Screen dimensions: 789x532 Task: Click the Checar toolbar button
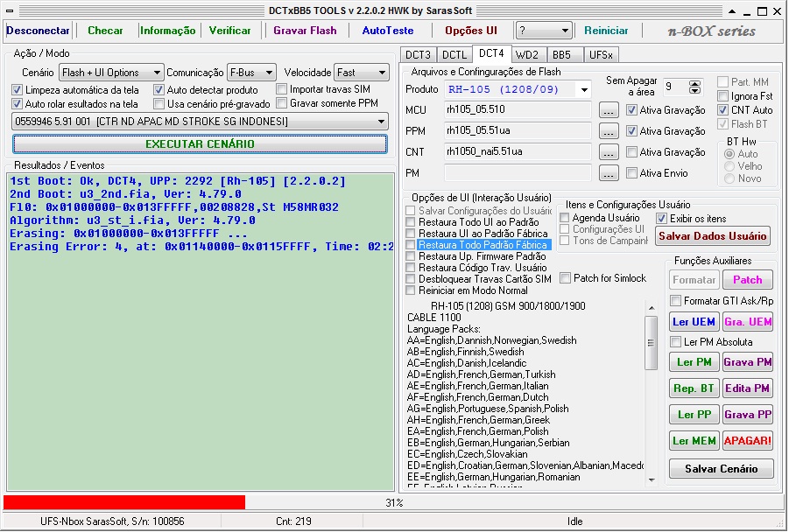[x=105, y=31]
